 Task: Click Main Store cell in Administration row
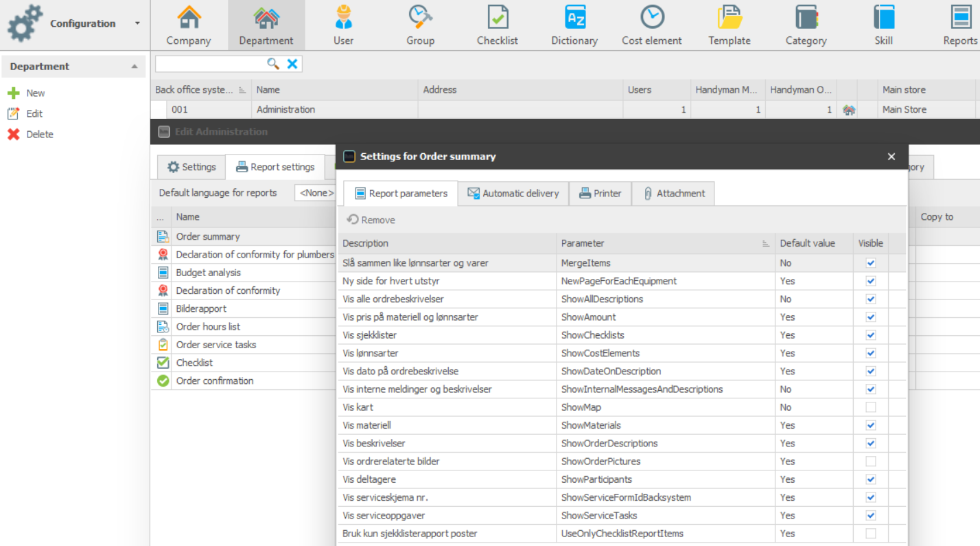926,110
